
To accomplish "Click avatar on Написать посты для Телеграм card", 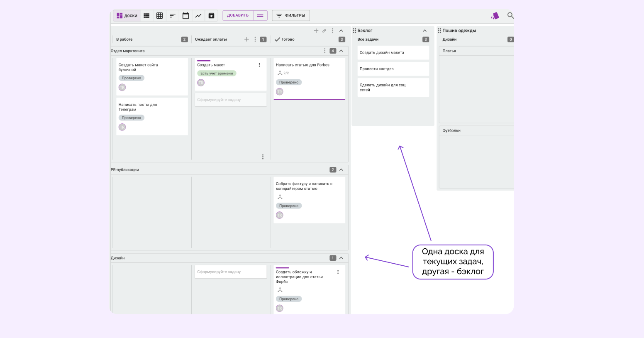I will tap(122, 127).
